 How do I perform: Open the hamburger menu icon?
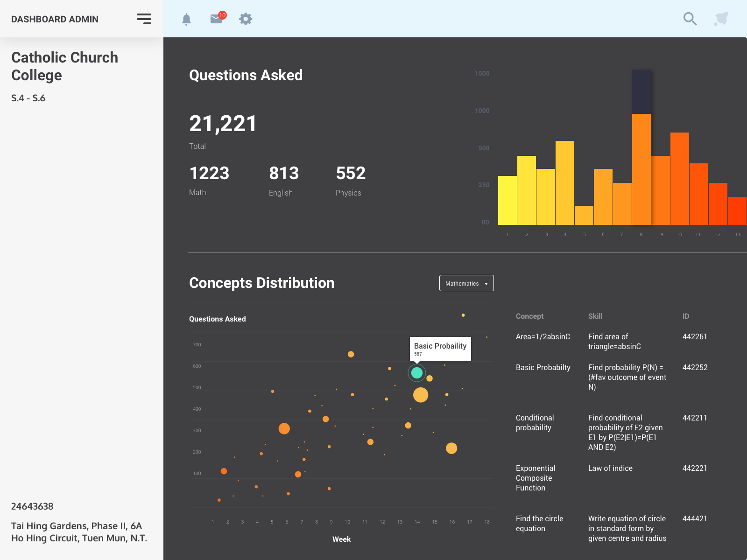click(x=144, y=19)
